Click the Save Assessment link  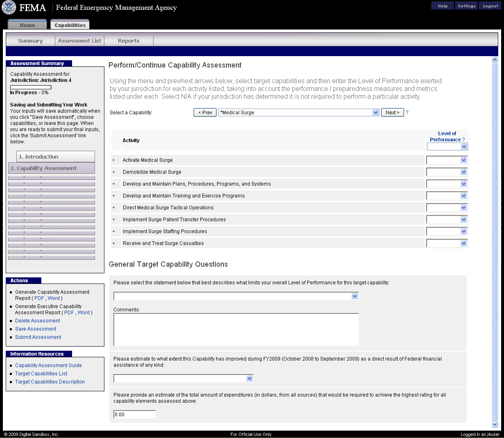tap(36, 329)
